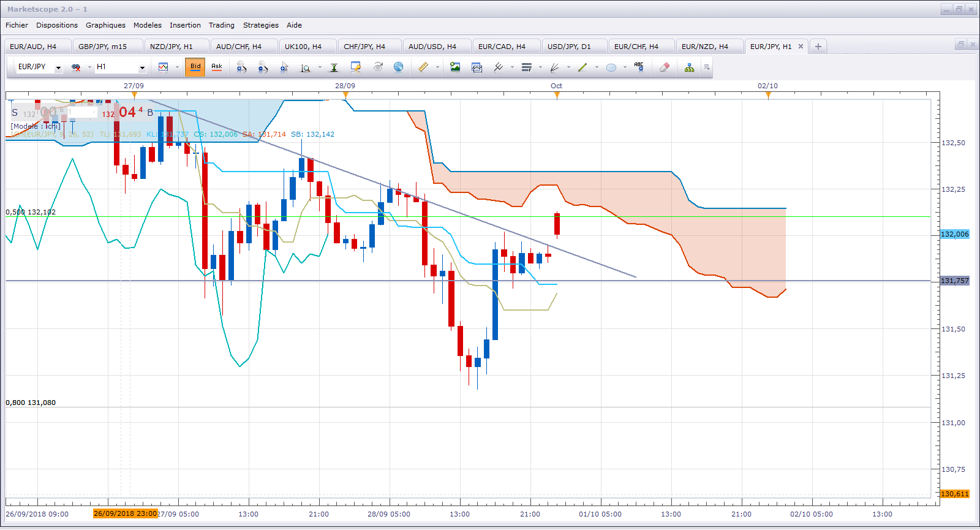Viewport: 980px width, 530px height.
Task: Toggle the Bid price display
Action: (x=195, y=67)
